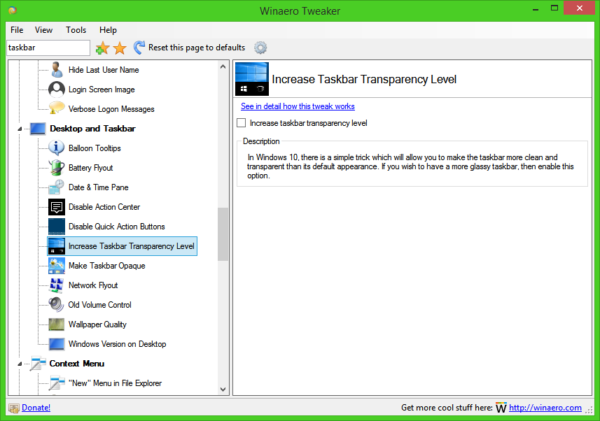This screenshot has height=421, width=600.
Task: Open favorites with the plain star icon
Action: 120,48
